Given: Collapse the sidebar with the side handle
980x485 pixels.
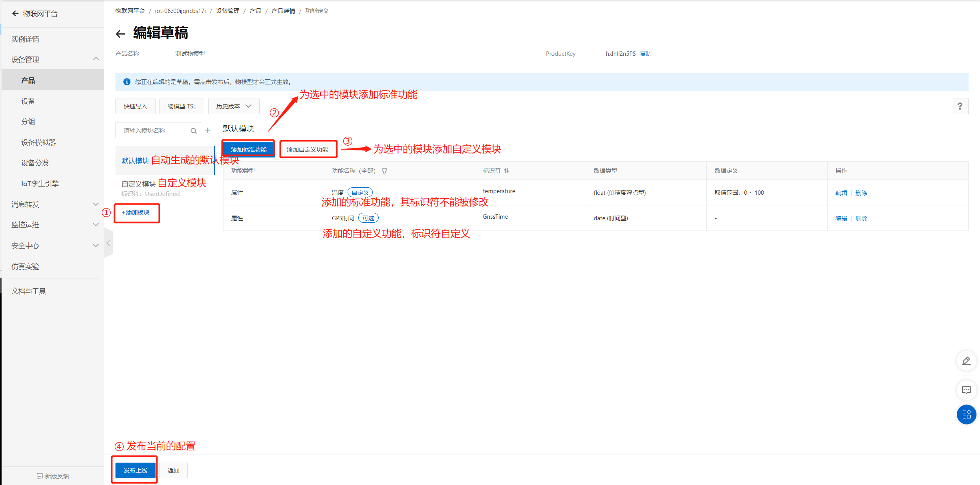Looking at the screenshot, I should click(108, 243).
